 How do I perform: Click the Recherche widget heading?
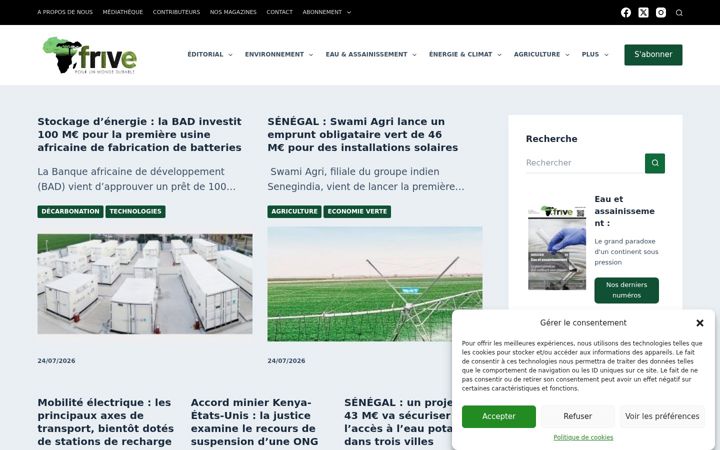coord(551,139)
